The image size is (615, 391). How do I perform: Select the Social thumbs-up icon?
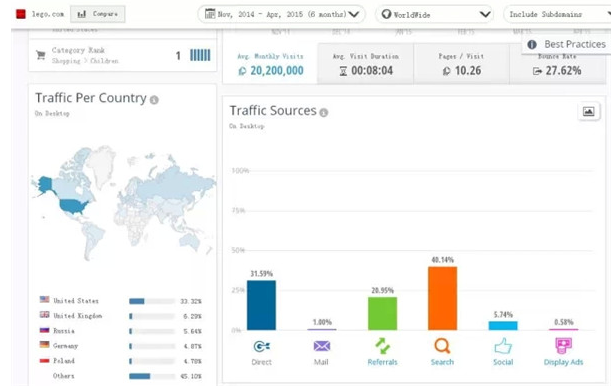[x=503, y=346]
